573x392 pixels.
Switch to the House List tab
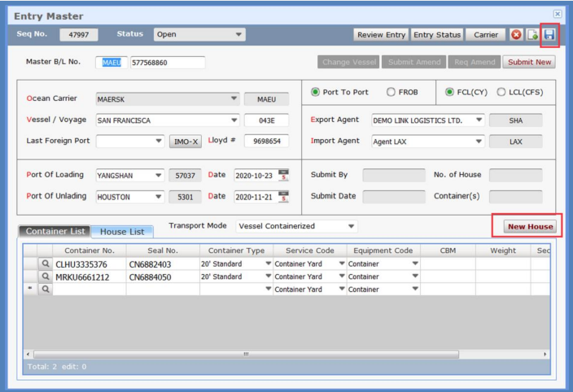121,232
